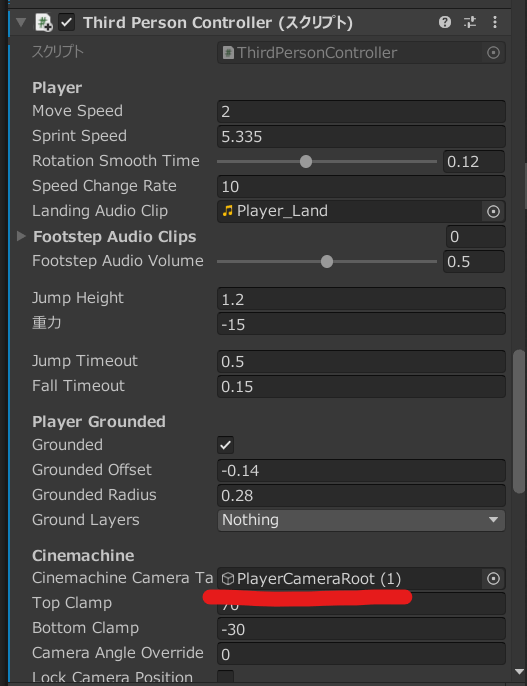Click the Move Speed value field
Image resolution: width=527 pixels, height=686 pixels.
[361, 112]
